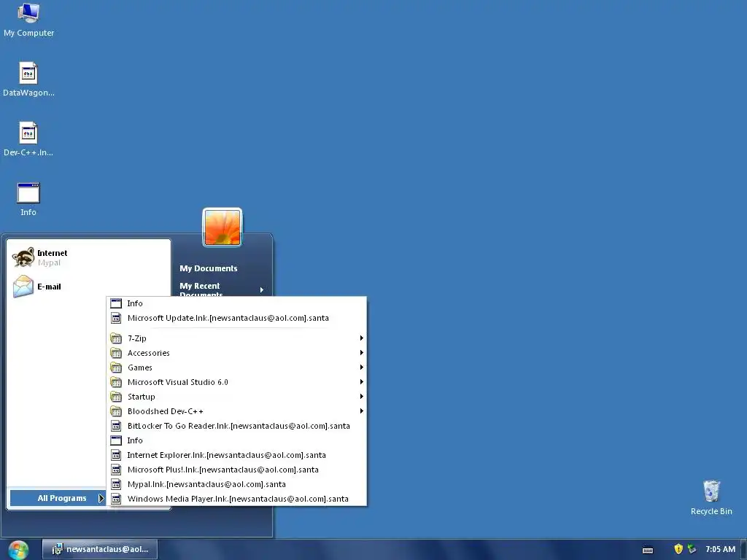Expand My Recent Documents arrow
747x560 pixels.
[262, 290]
